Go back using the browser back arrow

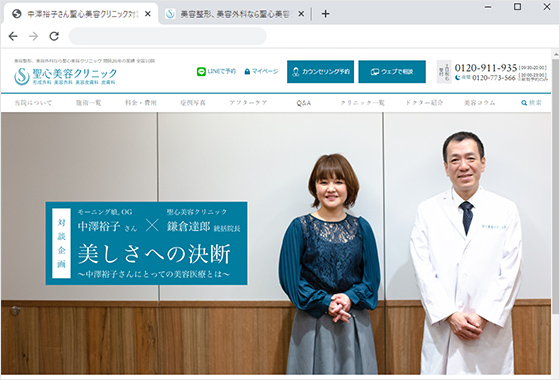tap(13, 36)
